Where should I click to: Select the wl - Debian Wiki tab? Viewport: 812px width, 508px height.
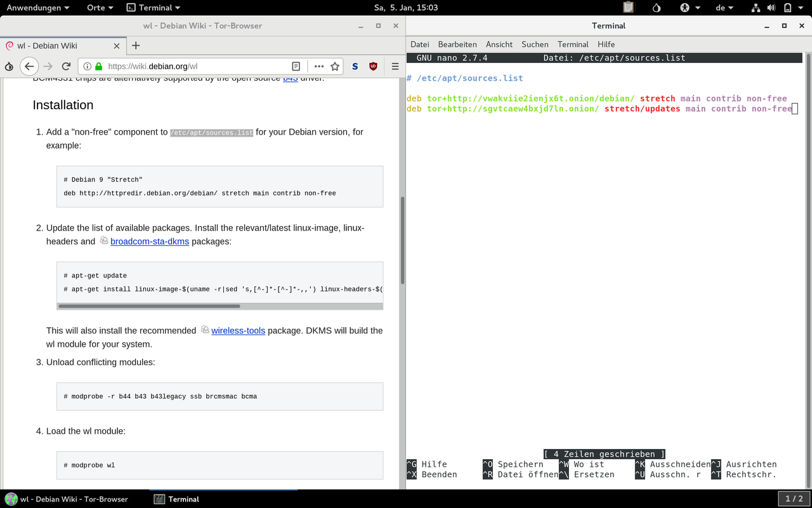63,46
